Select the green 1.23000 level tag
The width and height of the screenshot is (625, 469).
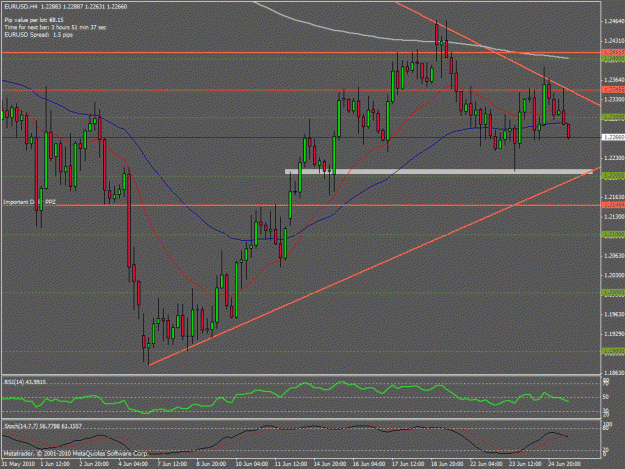pos(613,118)
